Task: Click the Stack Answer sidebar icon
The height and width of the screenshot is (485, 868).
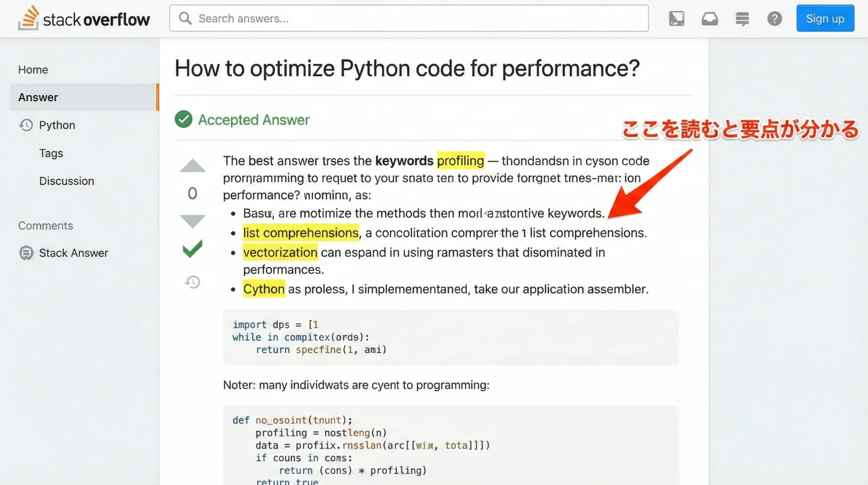Action: click(26, 253)
